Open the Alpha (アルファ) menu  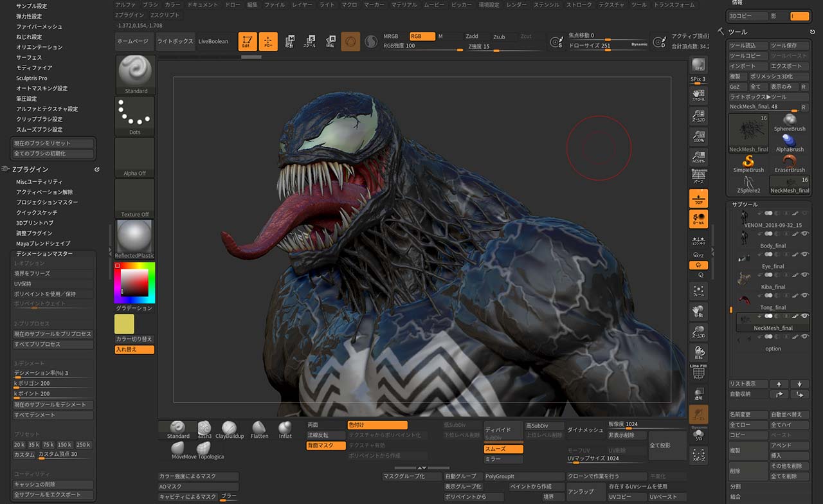click(x=125, y=4)
